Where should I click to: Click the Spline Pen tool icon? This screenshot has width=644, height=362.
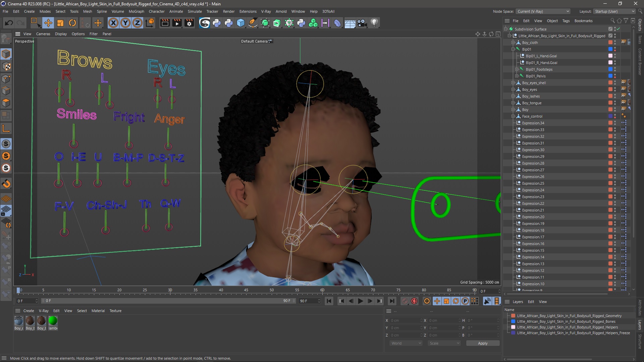pos(253,23)
